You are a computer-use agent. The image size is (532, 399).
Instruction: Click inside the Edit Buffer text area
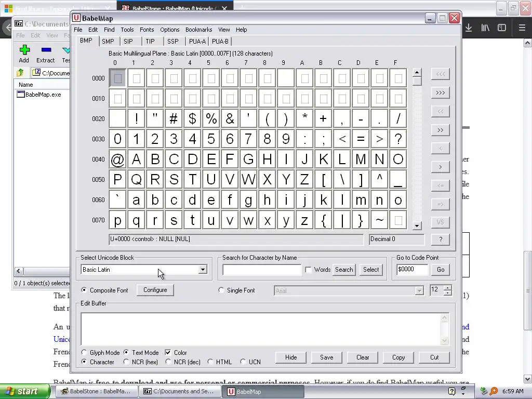pyautogui.click(x=261, y=329)
